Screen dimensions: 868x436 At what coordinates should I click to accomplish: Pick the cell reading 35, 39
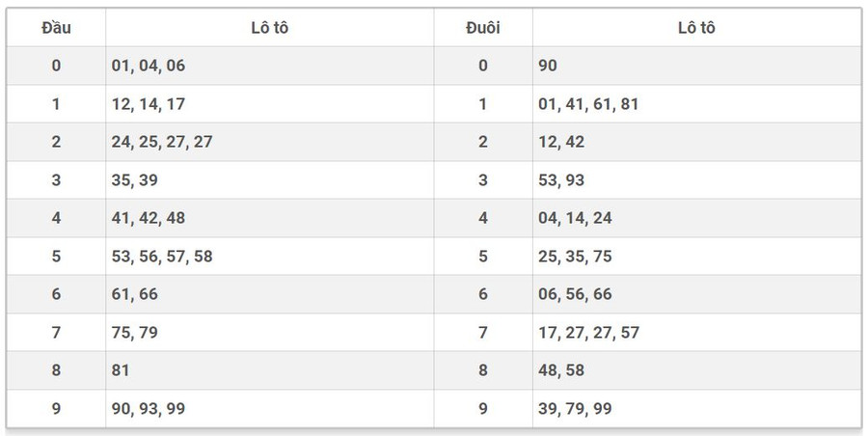(x=133, y=180)
